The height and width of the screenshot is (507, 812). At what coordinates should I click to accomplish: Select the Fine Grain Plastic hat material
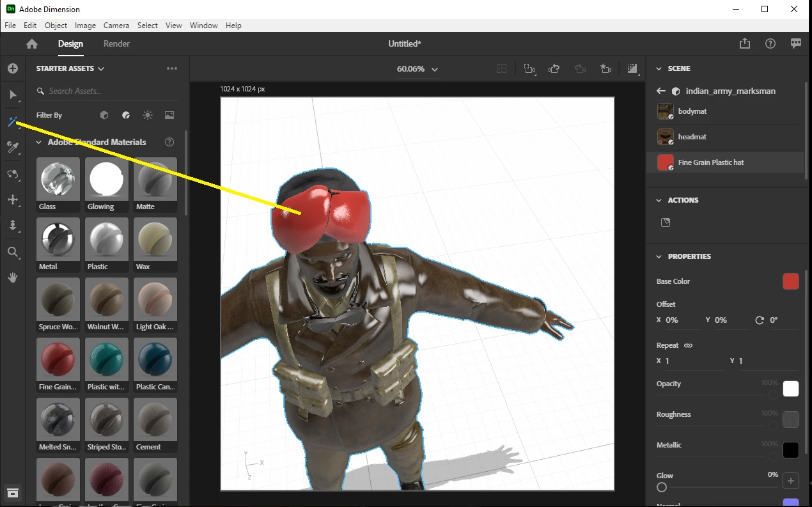click(x=725, y=162)
